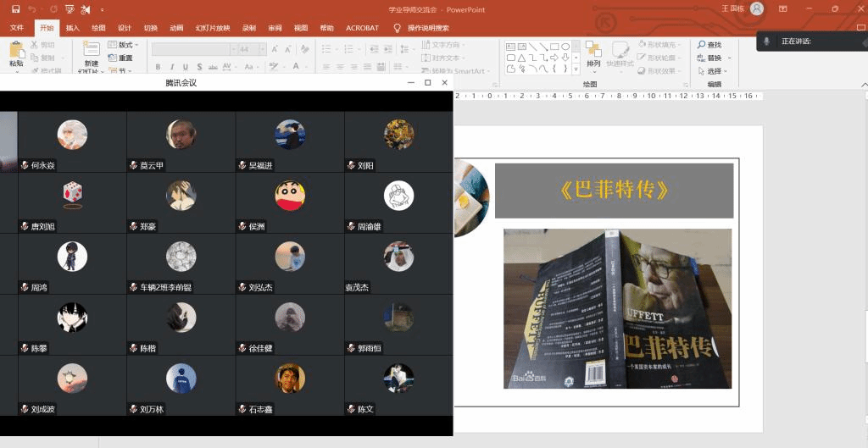Expand the shapes gallery more arrow
868x448 pixels.
tap(575, 69)
